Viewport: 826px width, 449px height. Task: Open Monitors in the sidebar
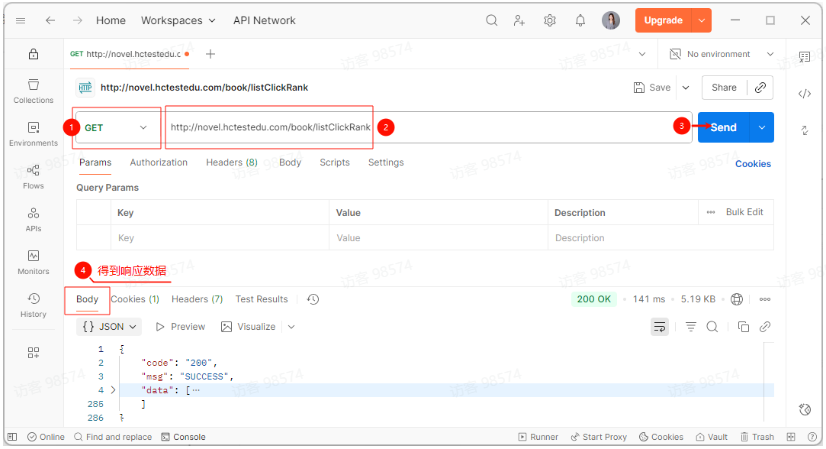pos(33,262)
